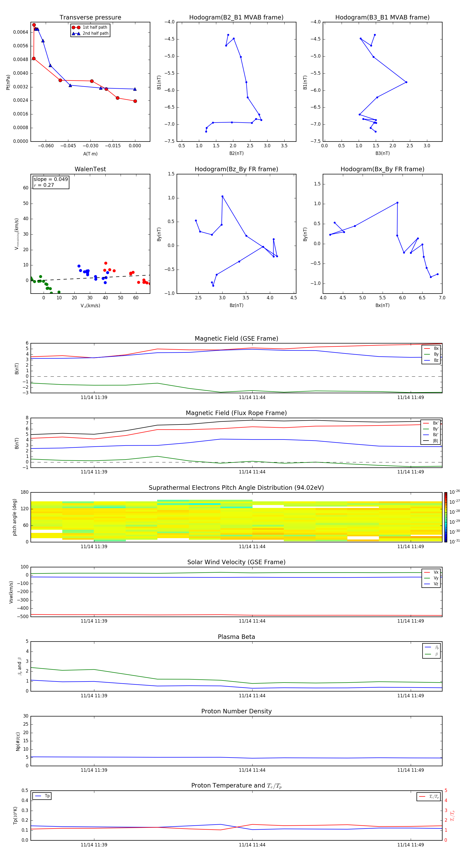The width and height of the screenshot is (473, 868).
Task: Click the topmost red point in Transverse pressure
Action: coord(34,25)
